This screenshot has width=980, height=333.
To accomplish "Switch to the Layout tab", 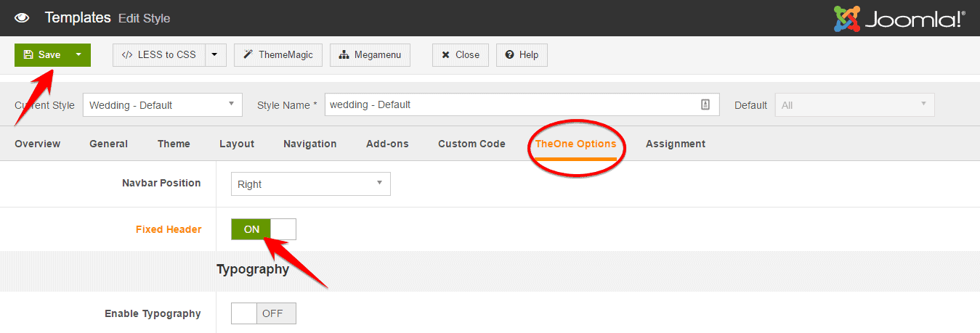I will point(237,144).
